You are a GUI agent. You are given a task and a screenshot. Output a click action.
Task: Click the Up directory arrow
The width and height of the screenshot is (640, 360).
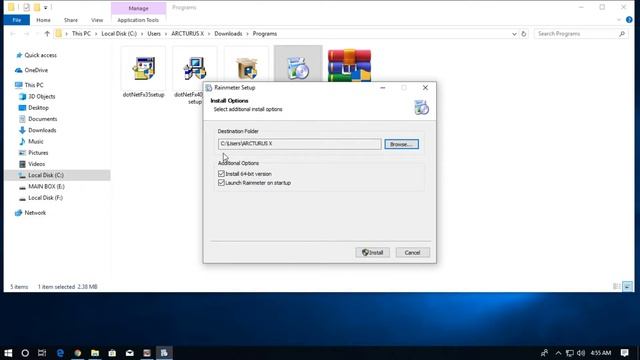pos(47,34)
